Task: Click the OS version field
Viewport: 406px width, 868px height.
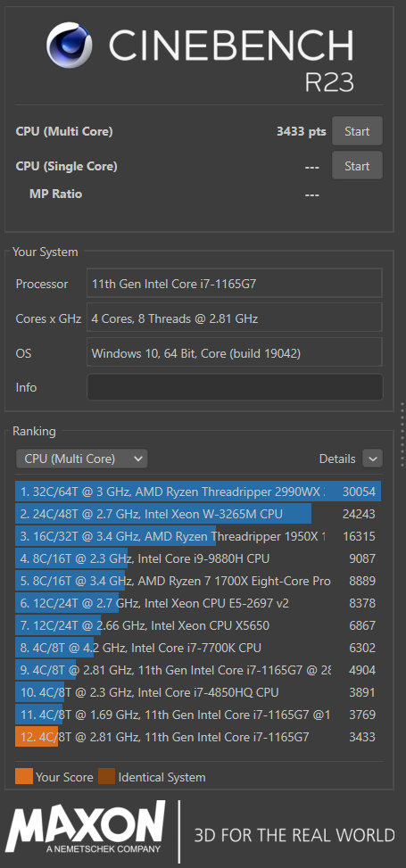Action: (x=235, y=352)
